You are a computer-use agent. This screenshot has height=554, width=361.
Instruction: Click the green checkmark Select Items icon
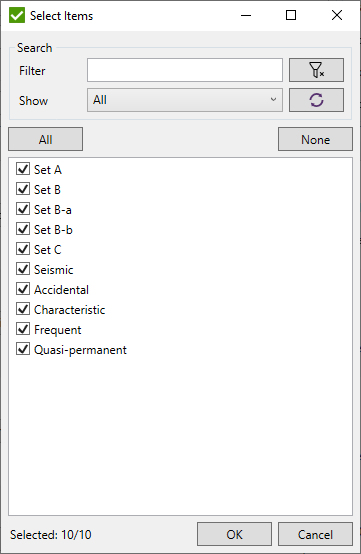(x=17, y=16)
